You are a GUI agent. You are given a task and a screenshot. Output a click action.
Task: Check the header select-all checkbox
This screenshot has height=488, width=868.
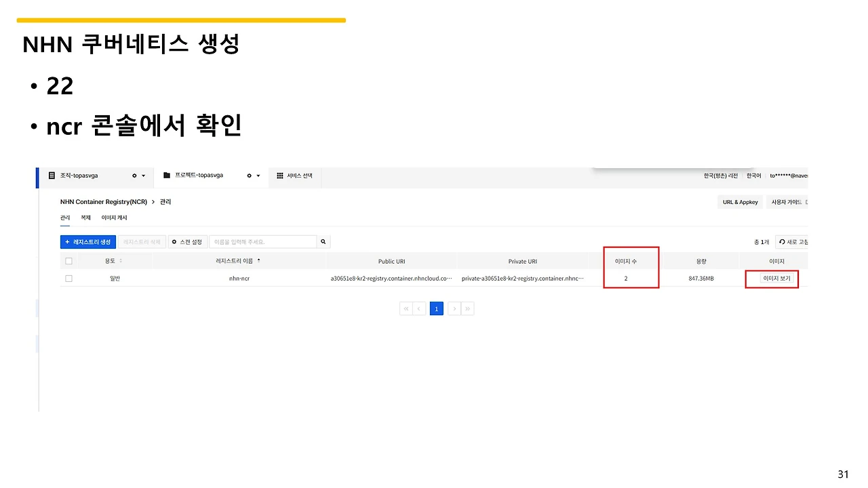coord(69,261)
